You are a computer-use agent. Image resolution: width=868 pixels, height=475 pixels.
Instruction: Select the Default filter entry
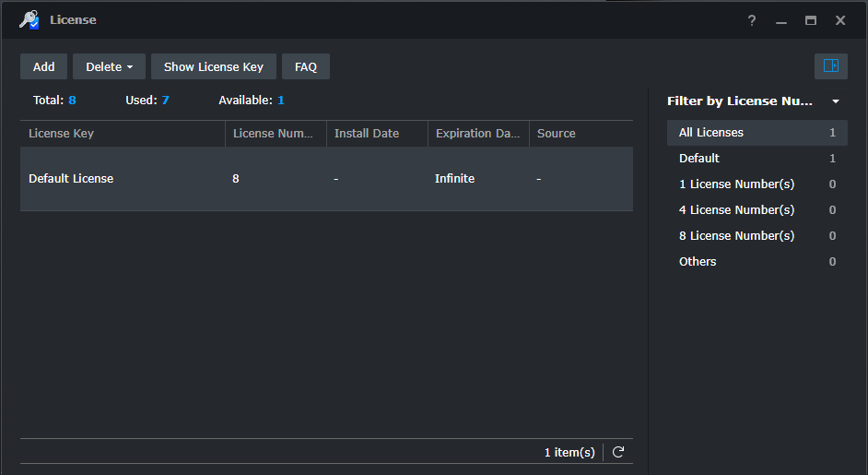(x=757, y=159)
